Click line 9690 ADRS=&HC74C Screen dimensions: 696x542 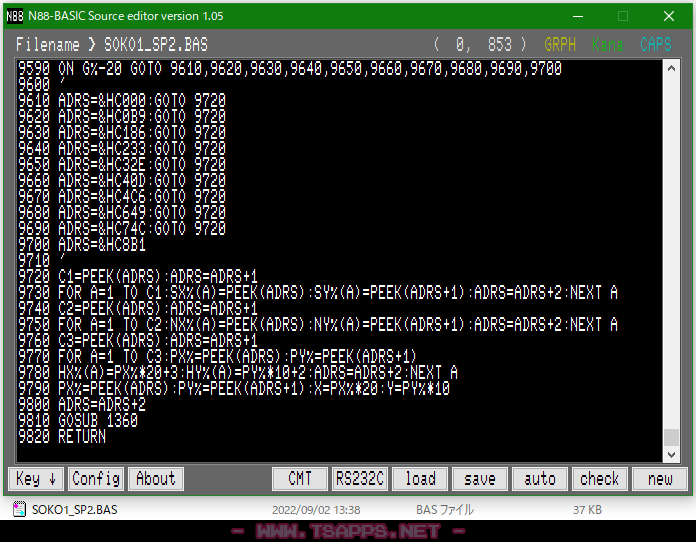122,228
